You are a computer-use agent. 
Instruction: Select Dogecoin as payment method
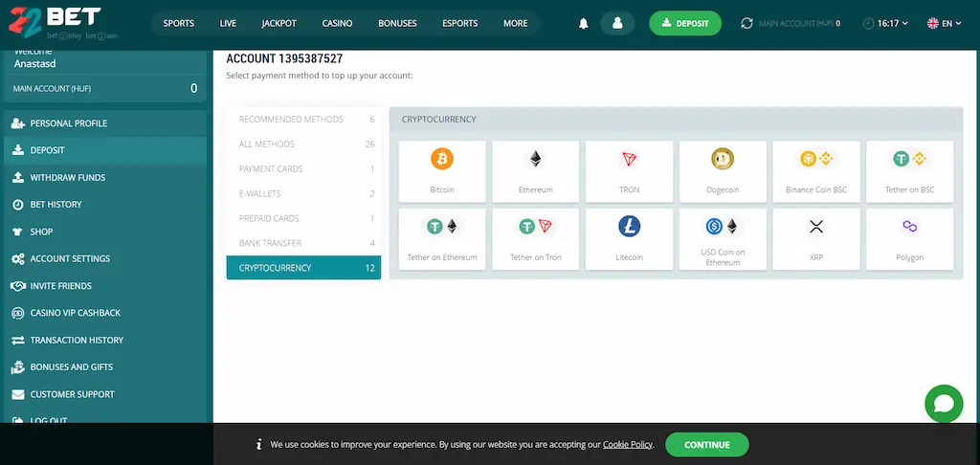(x=723, y=160)
